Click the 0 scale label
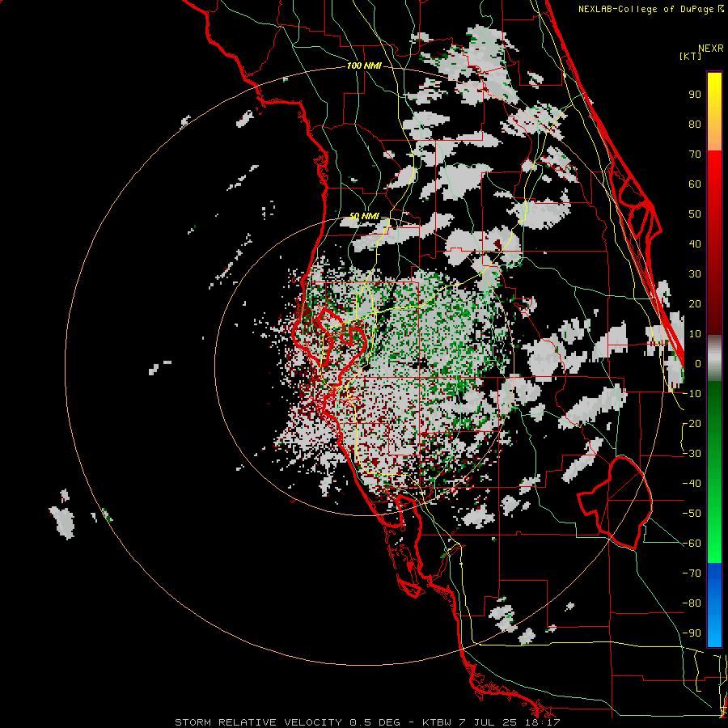Screen dimensions: 728x728 [698, 363]
